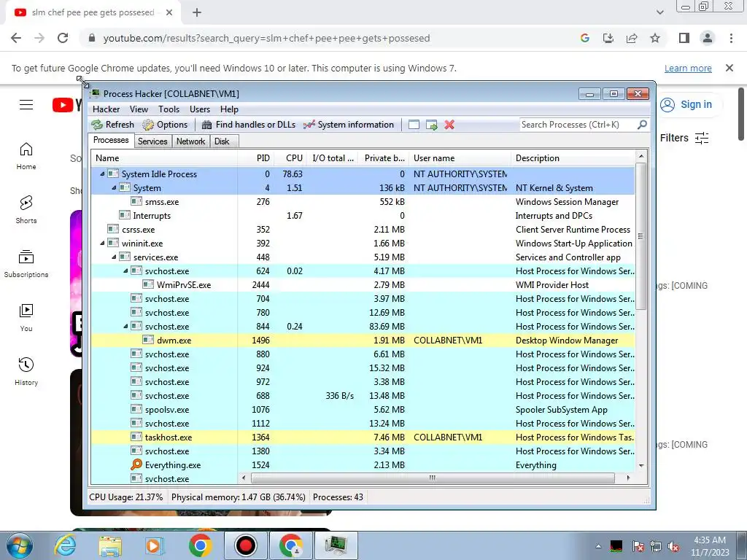The image size is (747, 560).
Task: Open a new Chrome tab
Action: click(197, 12)
